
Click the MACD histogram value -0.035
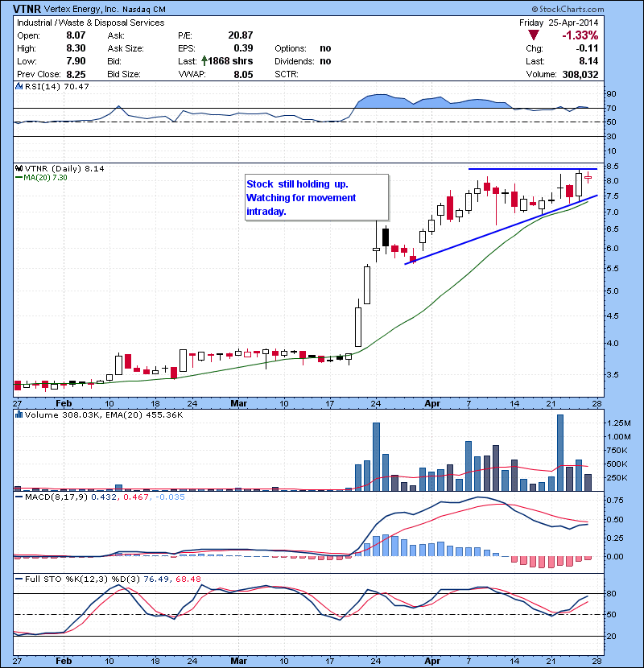[170, 497]
